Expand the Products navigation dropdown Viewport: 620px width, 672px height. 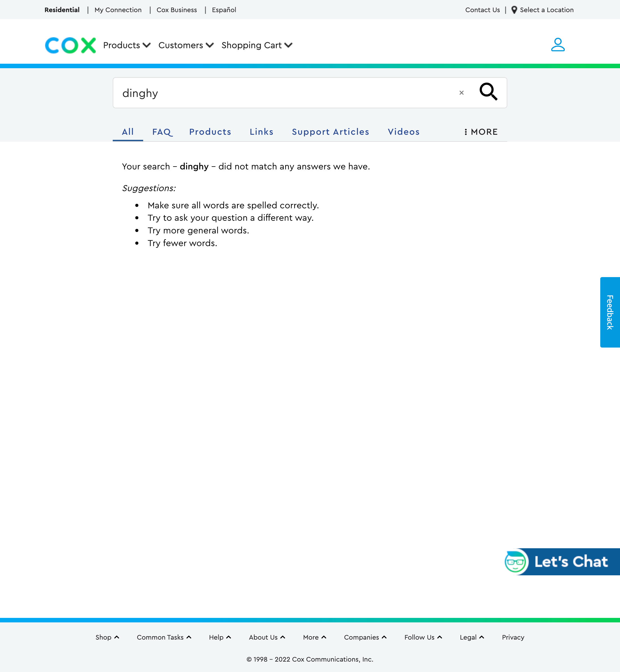[127, 45]
